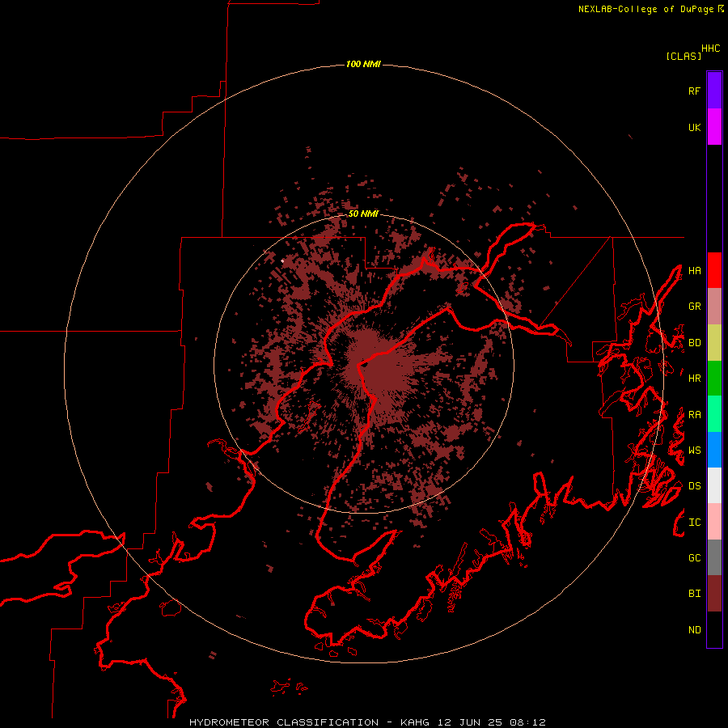Select the BD yellow legend color block
The width and height of the screenshot is (728, 728).
[x=714, y=342]
